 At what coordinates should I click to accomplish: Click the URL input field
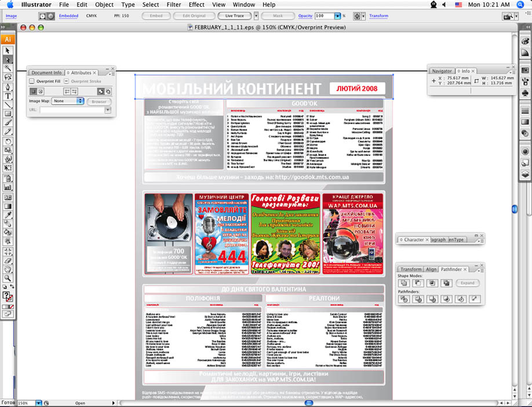coord(72,110)
